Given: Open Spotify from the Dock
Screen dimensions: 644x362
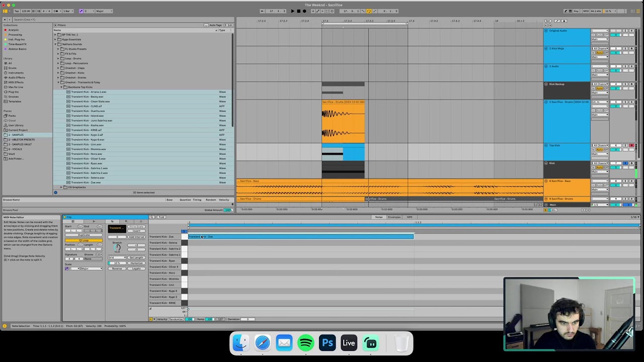Looking at the screenshot, I should [306, 343].
